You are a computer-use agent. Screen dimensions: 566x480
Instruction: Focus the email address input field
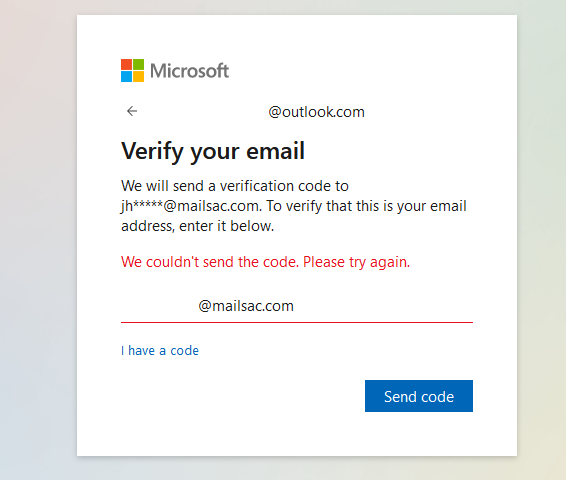click(297, 306)
